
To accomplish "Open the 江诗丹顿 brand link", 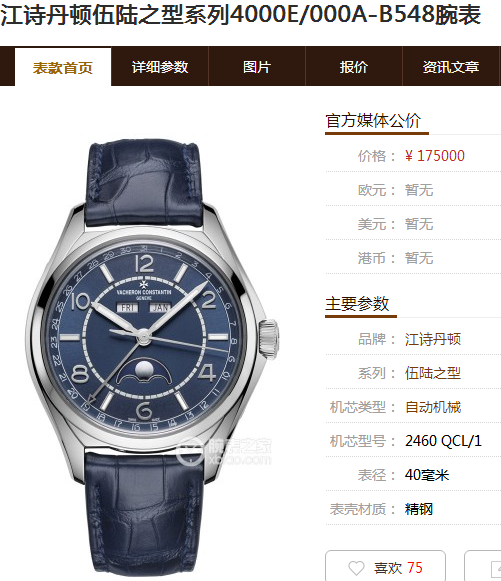I will (432, 339).
